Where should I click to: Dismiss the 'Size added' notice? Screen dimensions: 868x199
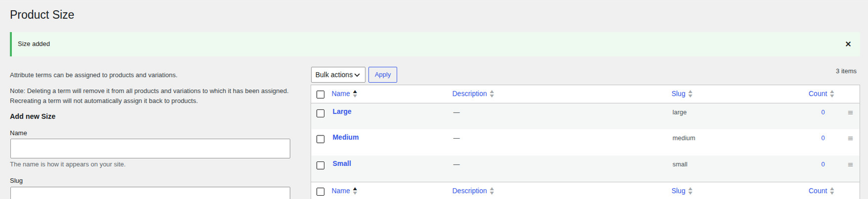coord(848,44)
